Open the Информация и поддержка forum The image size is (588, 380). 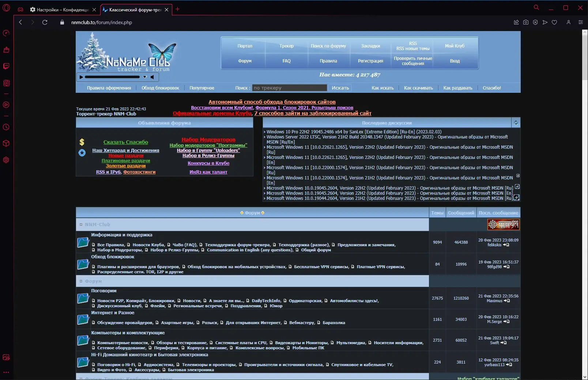pos(122,235)
